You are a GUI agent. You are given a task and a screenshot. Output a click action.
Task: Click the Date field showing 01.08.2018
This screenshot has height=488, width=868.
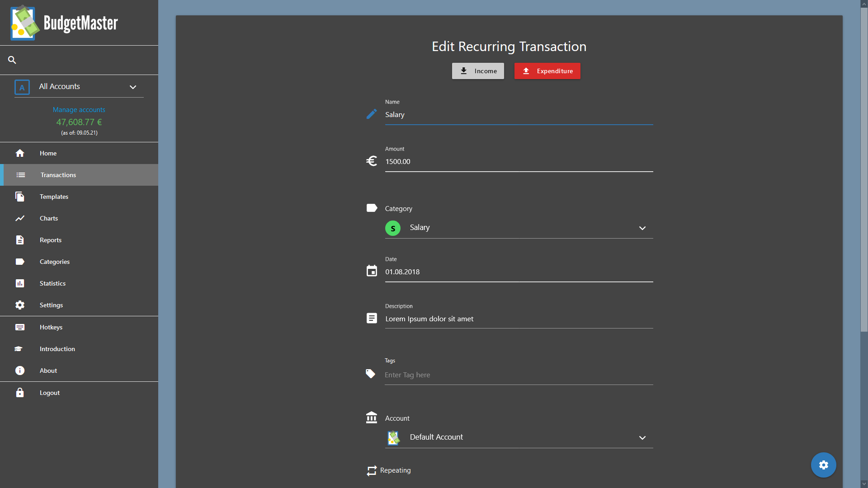[x=519, y=272]
